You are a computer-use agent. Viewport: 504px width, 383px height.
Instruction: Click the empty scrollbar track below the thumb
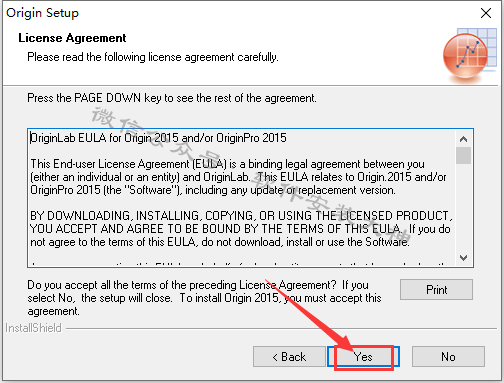pos(463,207)
